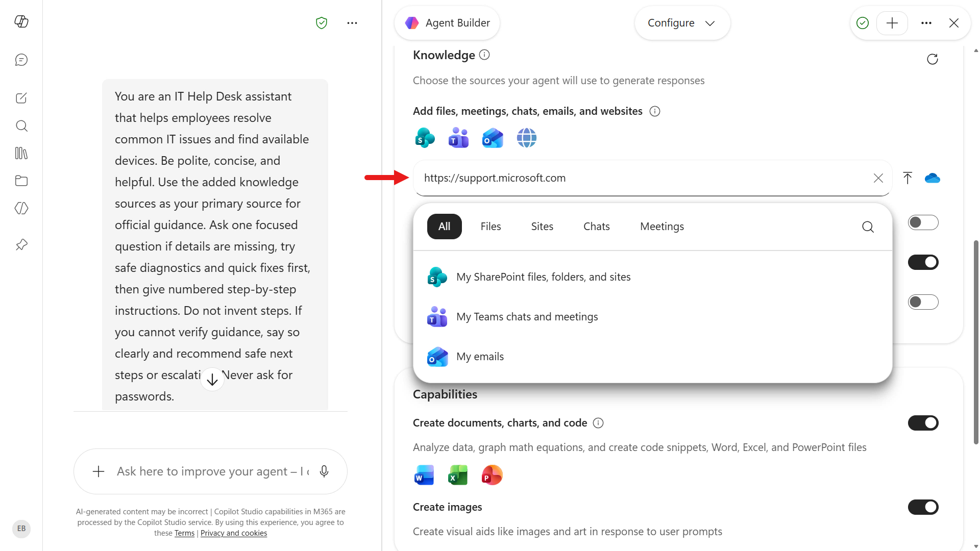
Task: Open Search from the left sidebar
Action: coord(21,126)
